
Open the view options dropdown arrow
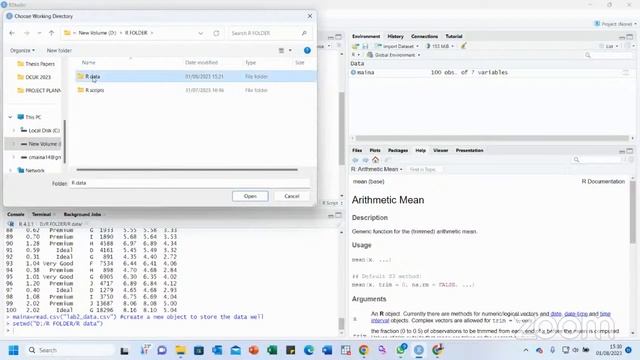coord(290,50)
